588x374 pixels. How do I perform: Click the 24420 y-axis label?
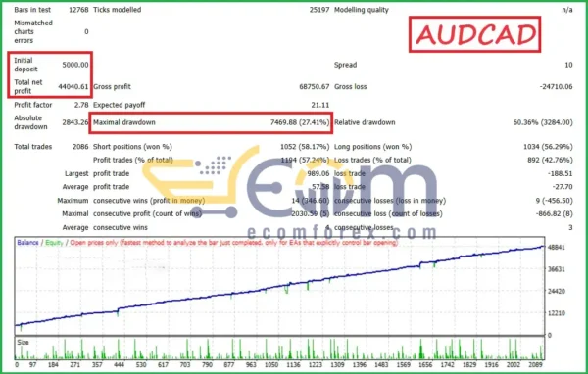coord(556,291)
